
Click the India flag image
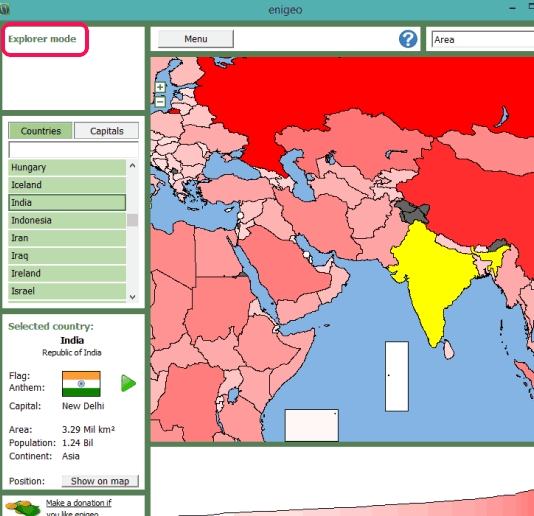[81, 384]
